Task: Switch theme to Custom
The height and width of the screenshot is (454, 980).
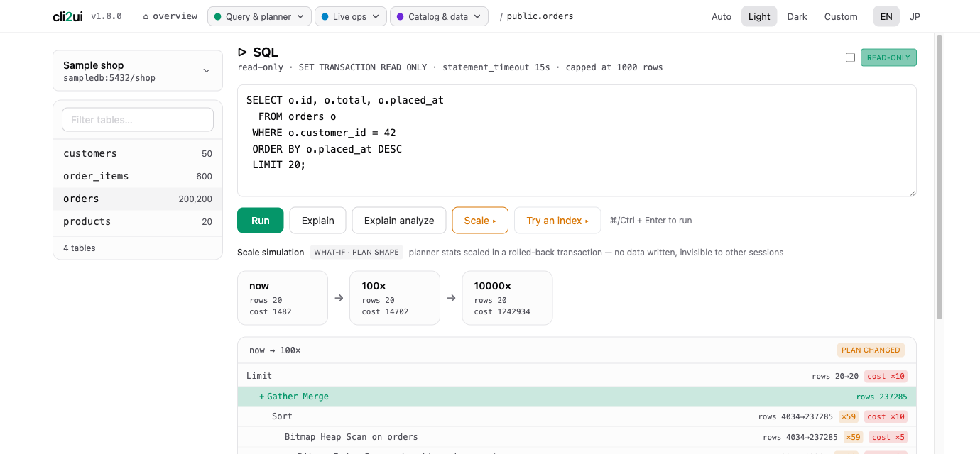Action: pyautogui.click(x=841, y=16)
